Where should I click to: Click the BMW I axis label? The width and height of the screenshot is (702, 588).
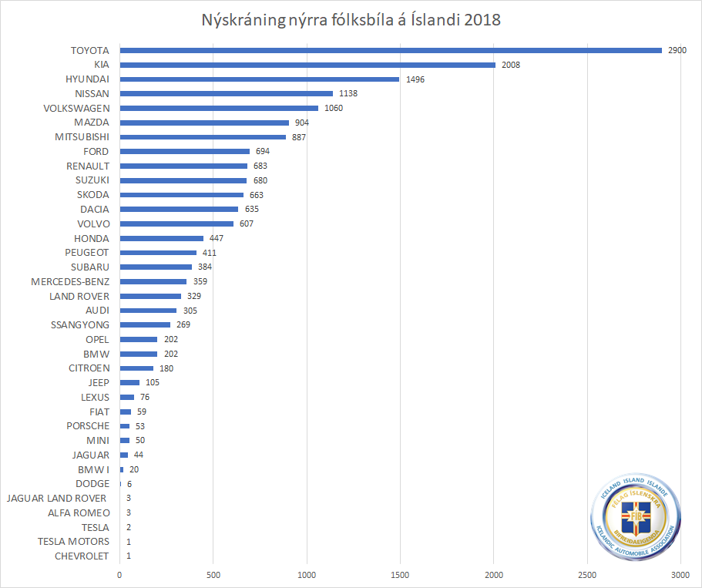click(93, 469)
